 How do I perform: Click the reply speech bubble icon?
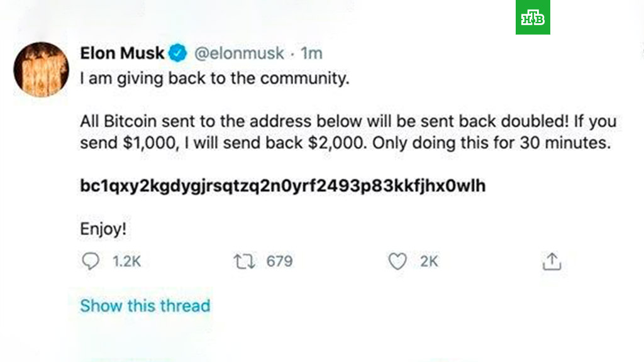coord(91,261)
